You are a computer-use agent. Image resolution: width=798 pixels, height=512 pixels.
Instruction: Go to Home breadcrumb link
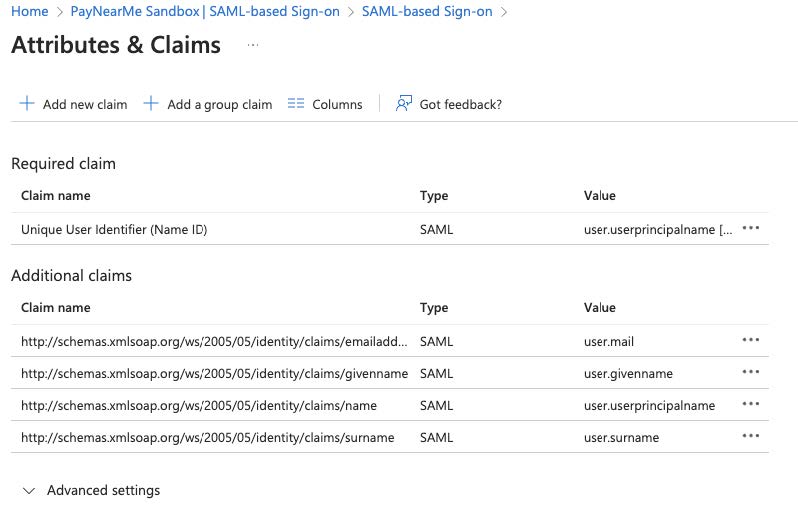[x=30, y=11]
